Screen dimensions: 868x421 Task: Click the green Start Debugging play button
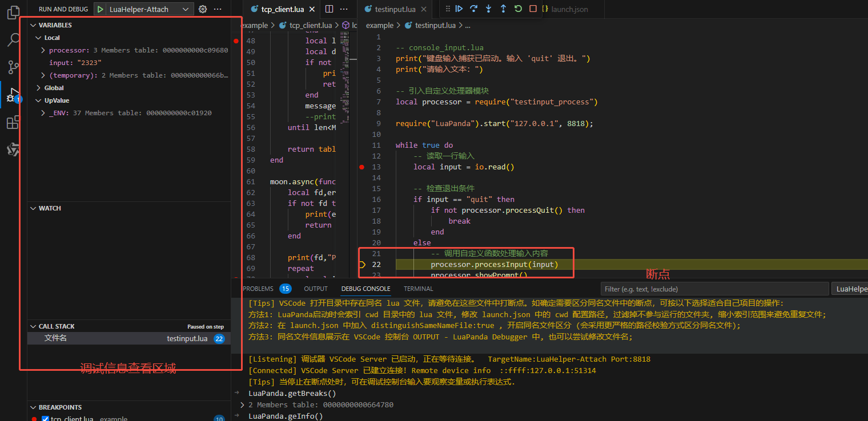(101, 9)
